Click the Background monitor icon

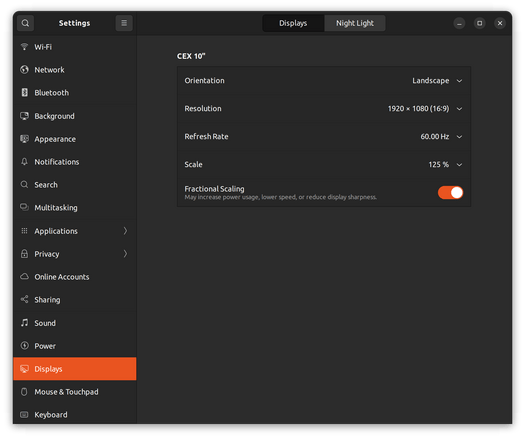pyautogui.click(x=24, y=116)
